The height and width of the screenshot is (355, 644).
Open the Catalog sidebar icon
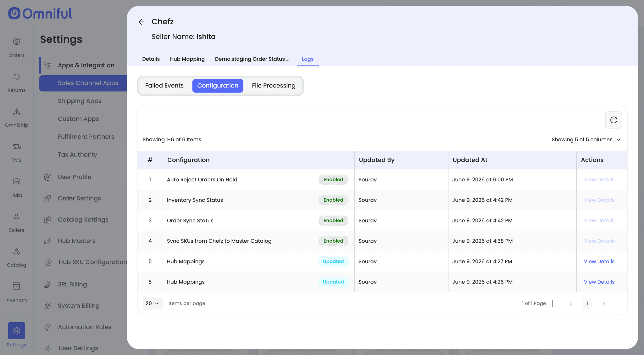pyautogui.click(x=16, y=251)
